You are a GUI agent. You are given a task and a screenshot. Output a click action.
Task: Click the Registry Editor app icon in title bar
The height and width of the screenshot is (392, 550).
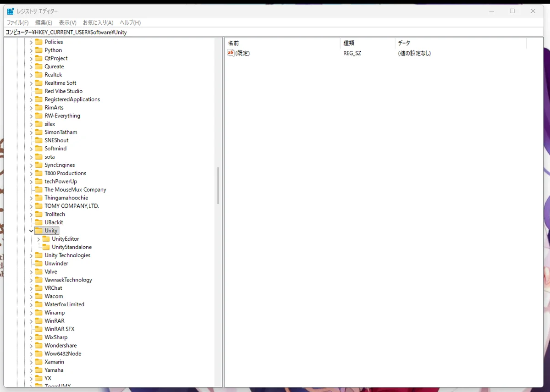tap(11, 11)
